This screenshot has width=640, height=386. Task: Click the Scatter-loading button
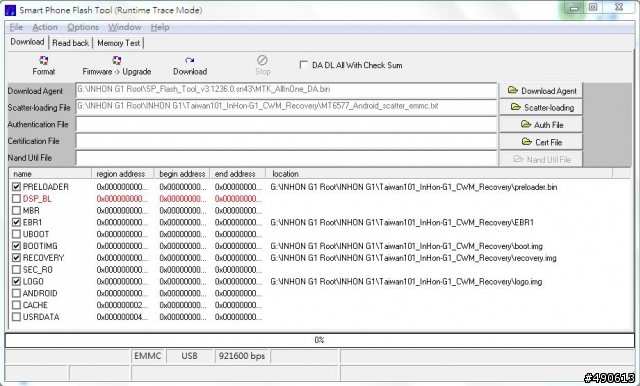coord(541,107)
